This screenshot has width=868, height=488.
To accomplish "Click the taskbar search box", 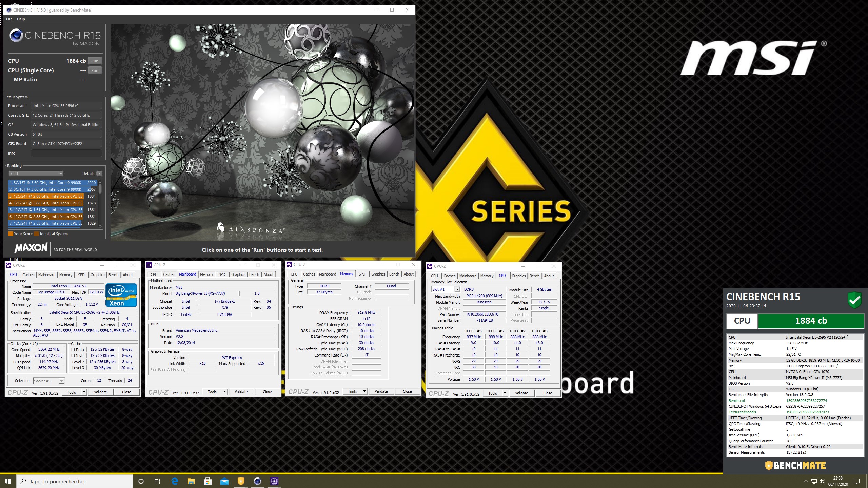I will [x=75, y=481].
